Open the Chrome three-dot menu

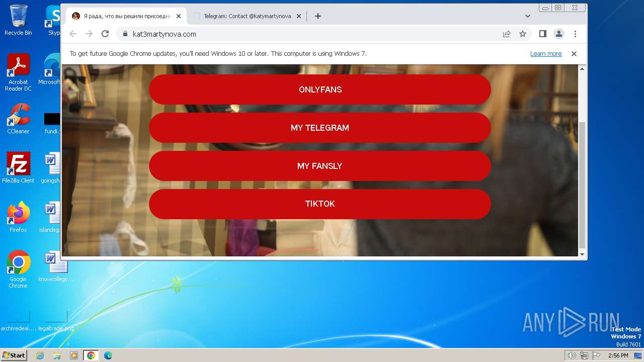tap(575, 34)
